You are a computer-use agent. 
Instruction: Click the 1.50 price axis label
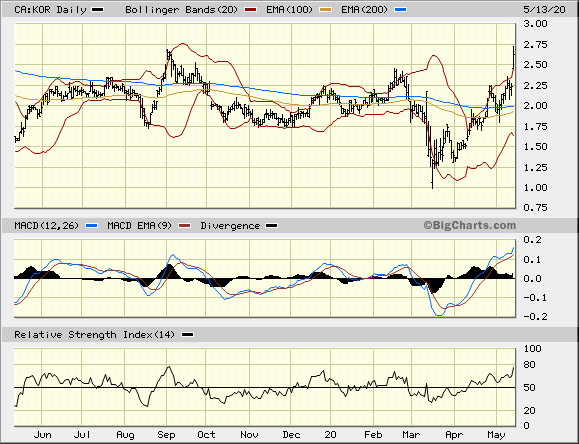tap(535, 147)
